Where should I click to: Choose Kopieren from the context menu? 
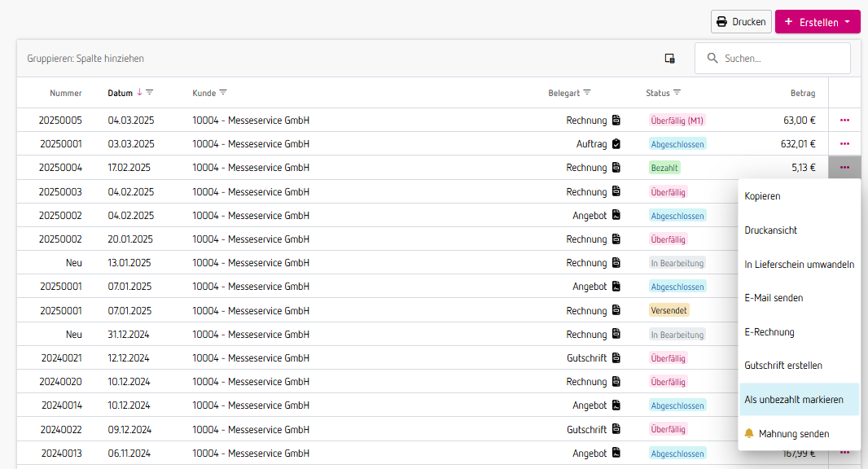pyautogui.click(x=800, y=196)
